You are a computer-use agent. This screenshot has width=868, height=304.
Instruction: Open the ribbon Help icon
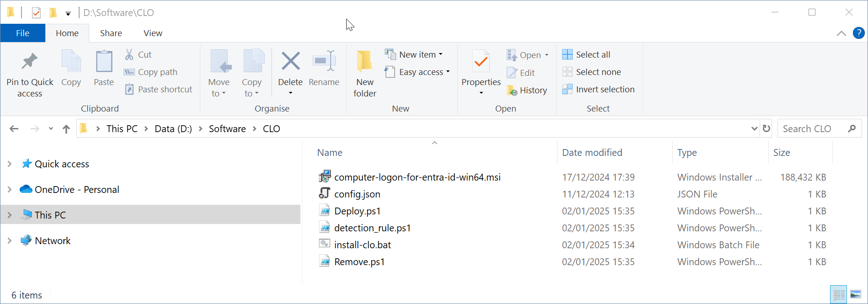coord(858,33)
